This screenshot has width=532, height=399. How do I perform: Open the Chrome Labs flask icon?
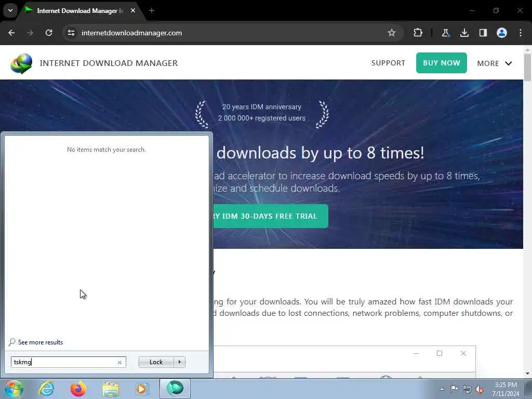click(445, 33)
